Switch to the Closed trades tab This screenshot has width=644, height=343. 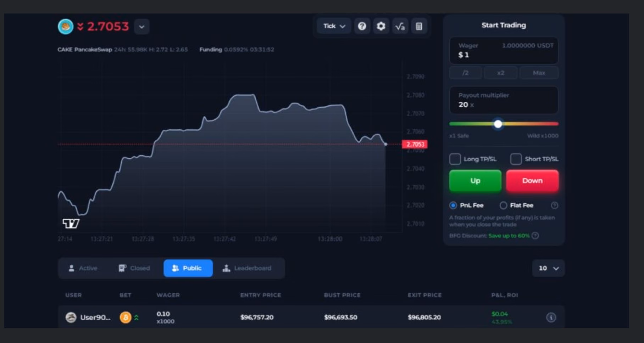(134, 268)
